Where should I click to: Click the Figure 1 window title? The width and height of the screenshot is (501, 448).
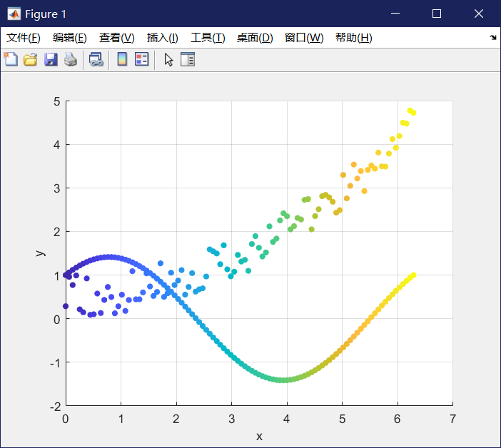(x=46, y=14)
